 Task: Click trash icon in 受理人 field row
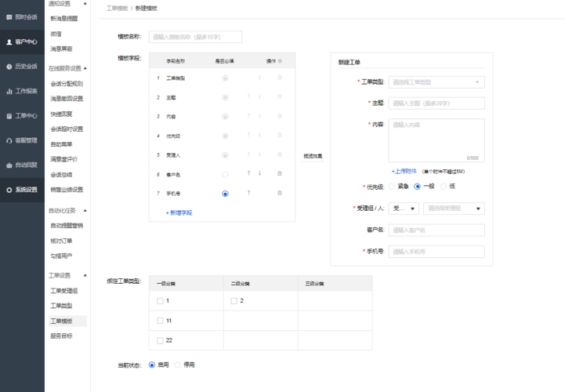pyautogui.click(x=280, y=154)
